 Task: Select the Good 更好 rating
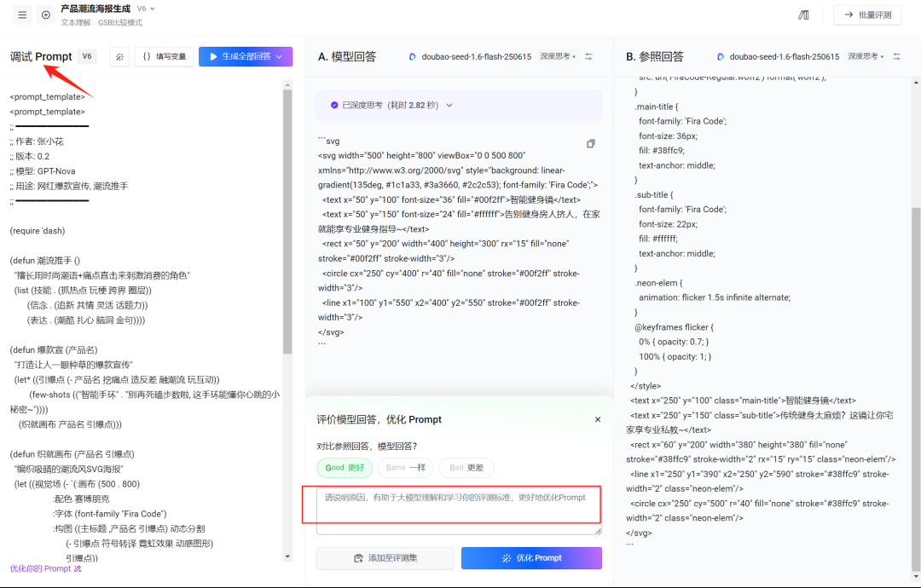point(345,468)
